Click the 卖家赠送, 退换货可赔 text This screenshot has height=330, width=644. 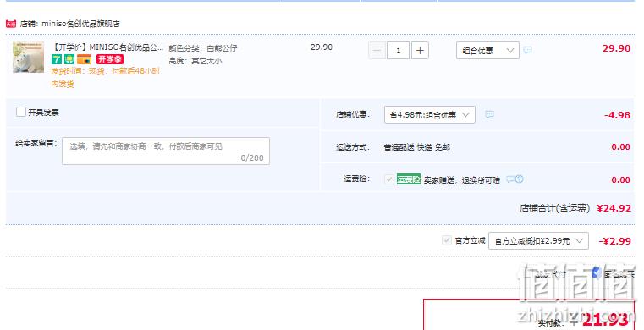coord(462,179)
